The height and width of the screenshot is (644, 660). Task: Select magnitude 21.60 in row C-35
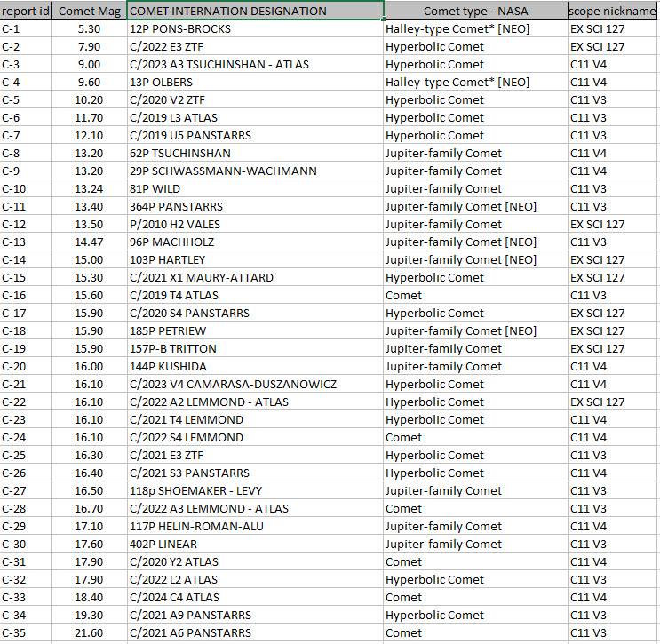89,632
